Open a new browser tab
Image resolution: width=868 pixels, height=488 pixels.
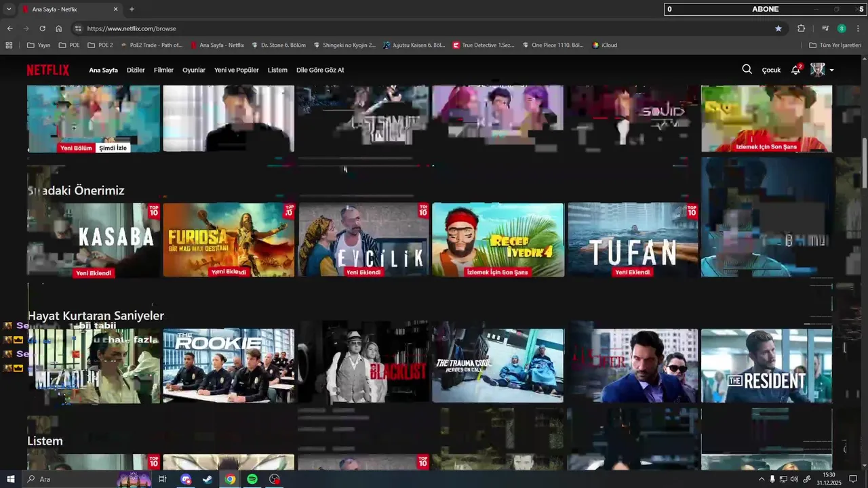pyautogui.click(x=132, y=9)
